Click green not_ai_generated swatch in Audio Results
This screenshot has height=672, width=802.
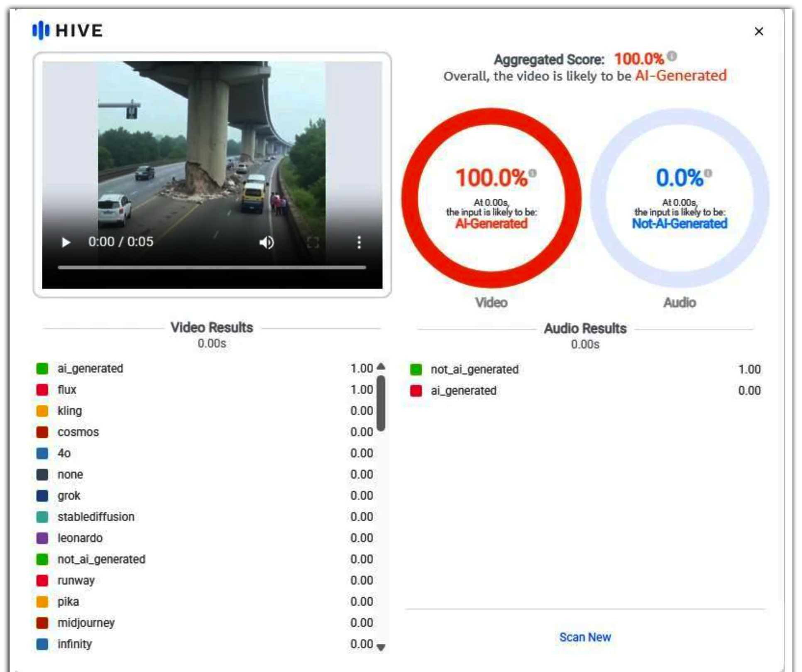416,369
